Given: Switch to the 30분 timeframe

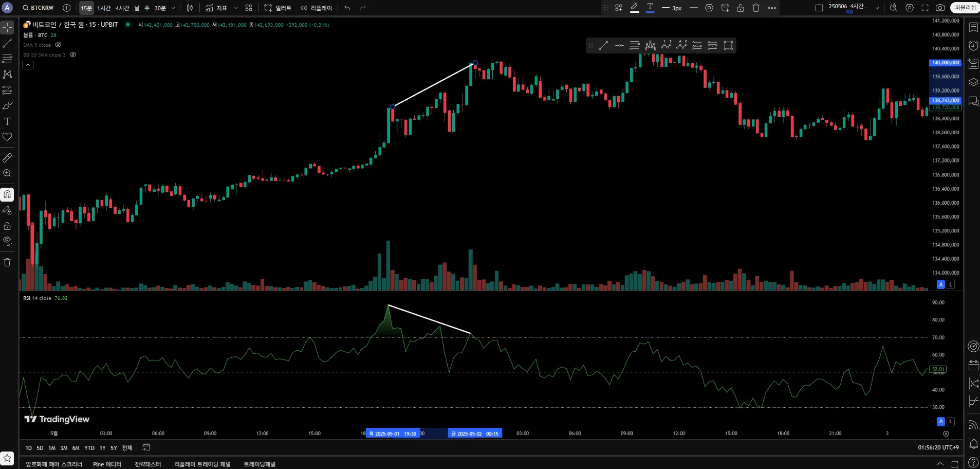Looking at the screenshot, I should click(x=160, y=8).
